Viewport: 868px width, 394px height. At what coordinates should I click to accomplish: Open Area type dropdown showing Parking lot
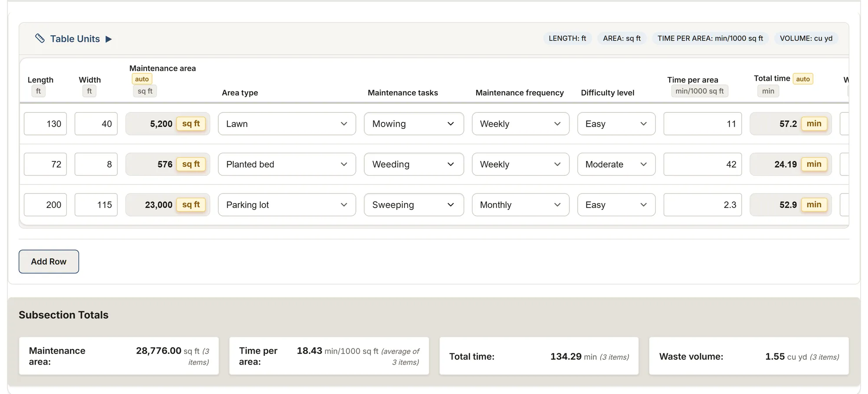287,204
